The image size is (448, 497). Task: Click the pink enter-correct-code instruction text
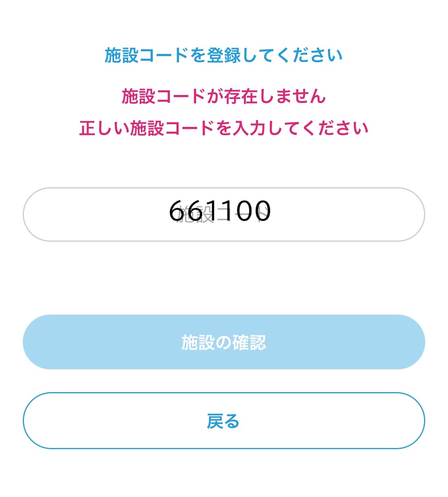223,128
